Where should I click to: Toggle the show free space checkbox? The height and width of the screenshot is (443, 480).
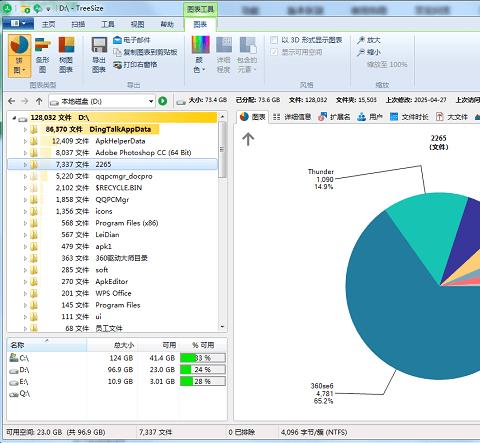tap(274, 52)
